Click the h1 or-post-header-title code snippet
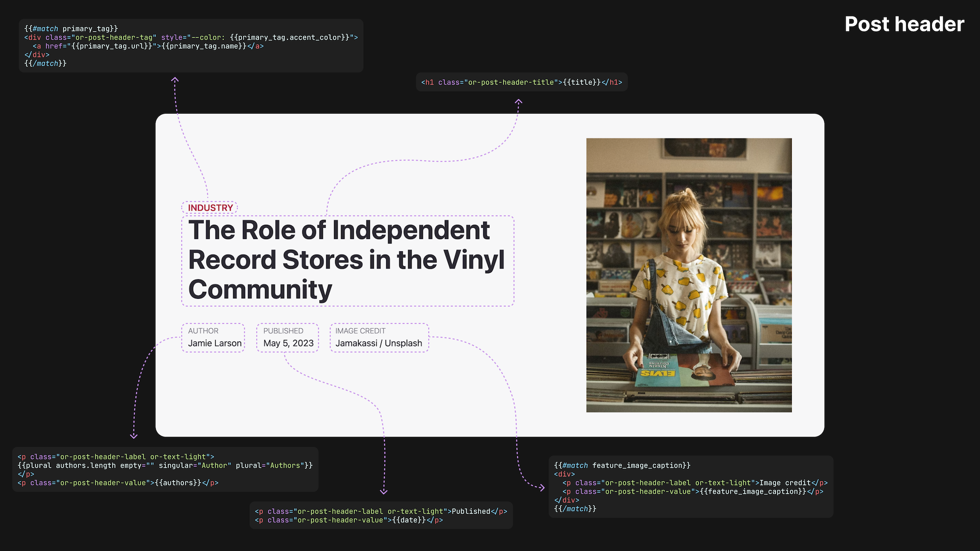The width and height of the screenshot is (980, 551). pyautogui.click(x=521, y=82)
